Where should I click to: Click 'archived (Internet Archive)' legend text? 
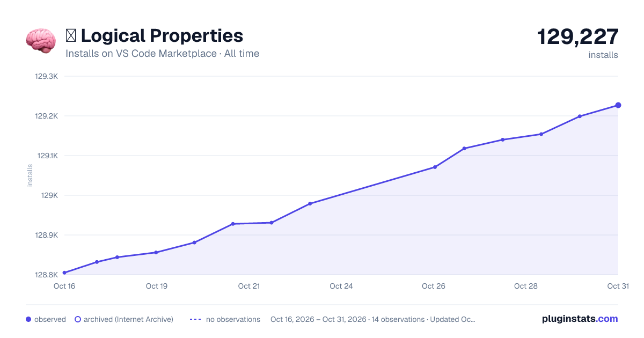128,319
